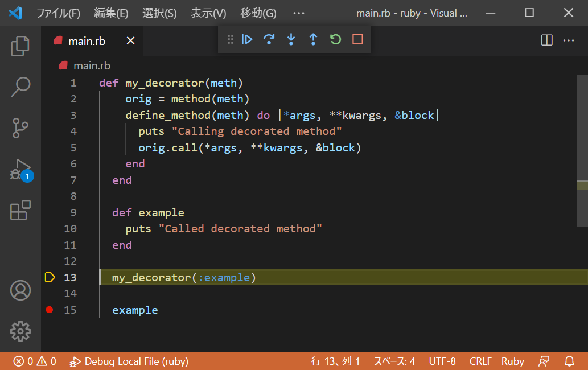Click main.rb in the breadcrumb
This screenshot has height=370, width=588.
coord(92,66)
